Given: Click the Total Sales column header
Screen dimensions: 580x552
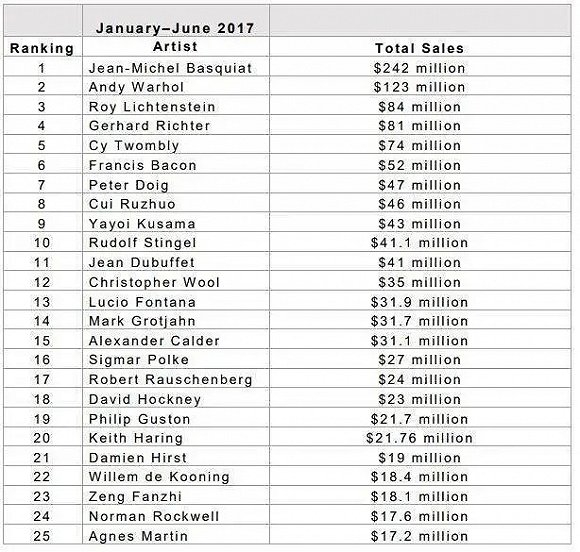Looking at the screenshot, I should (x=420, y=47).
